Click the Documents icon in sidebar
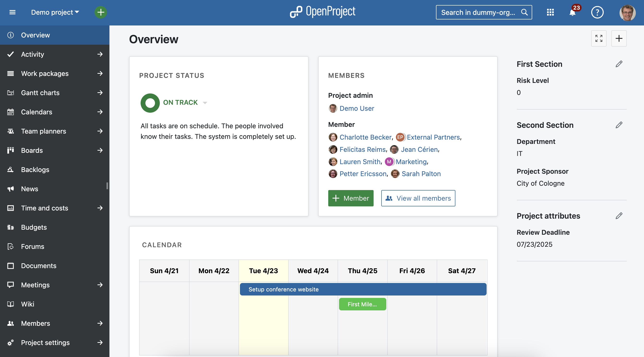The height and width of the screenshot is (357, 644). [x=11, y=266]
